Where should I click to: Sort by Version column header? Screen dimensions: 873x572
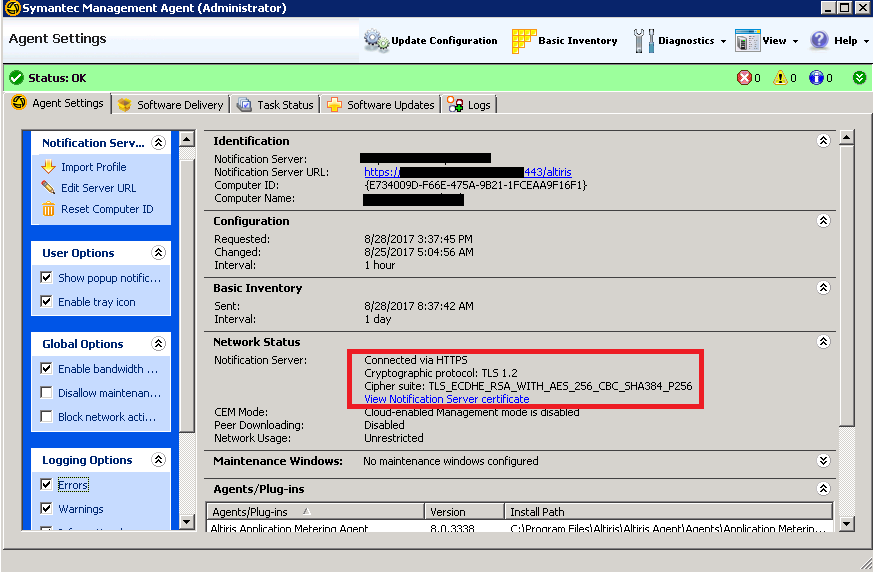(x=464, y=511)
